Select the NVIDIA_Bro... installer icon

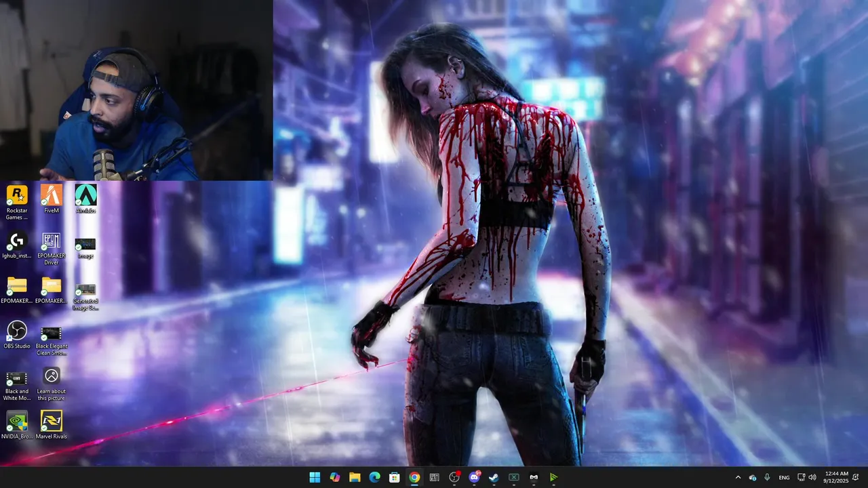(17, 426)
